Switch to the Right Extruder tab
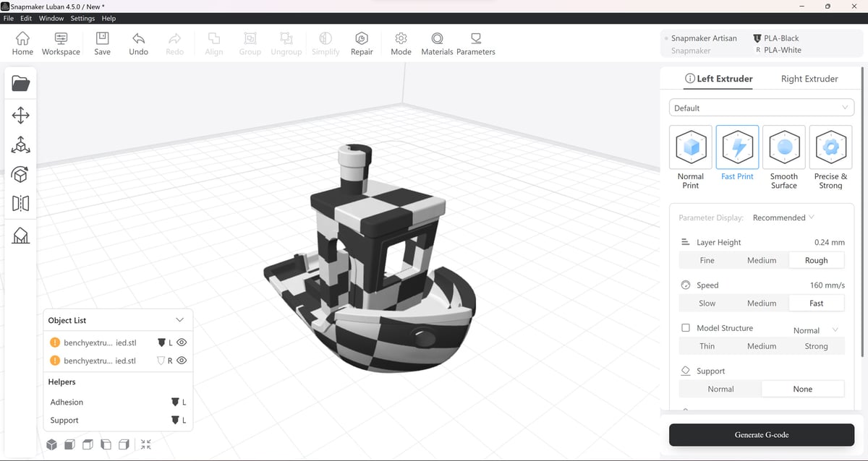Viewport: 868px width, 461px height. point(809,79)
